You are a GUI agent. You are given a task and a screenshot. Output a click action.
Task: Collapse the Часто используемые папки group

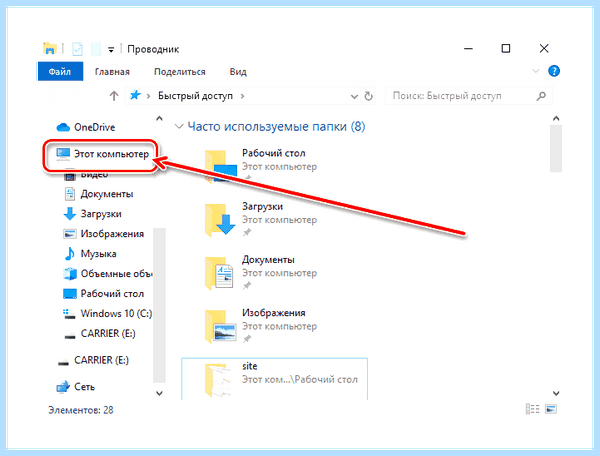click(x=179, y=126)
